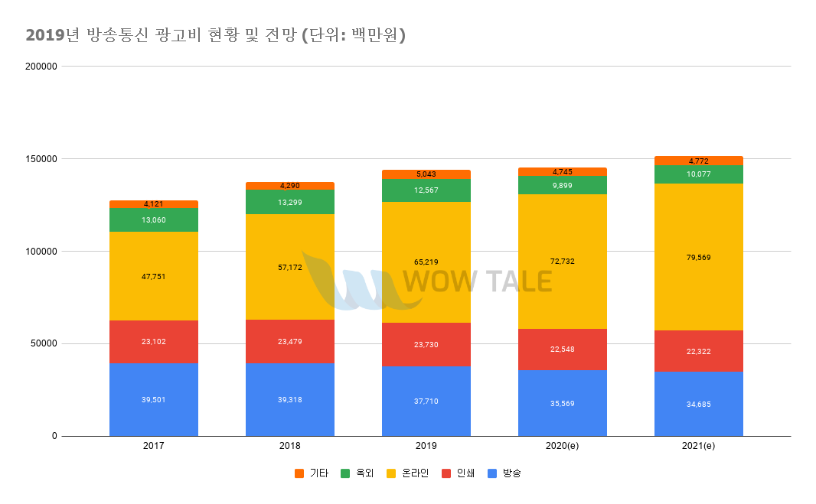Click the green bar segment labeled 13,299
816x504 pixels.
(290, 203)
